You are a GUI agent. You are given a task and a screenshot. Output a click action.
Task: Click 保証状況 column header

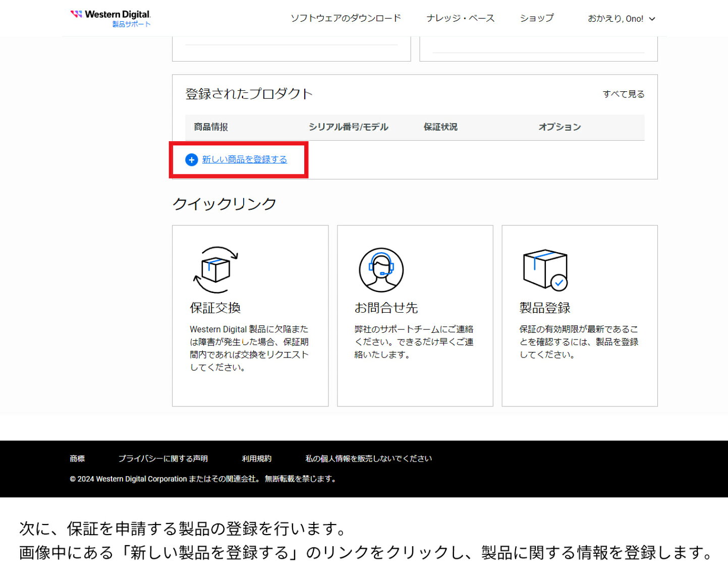coord(440,127)
